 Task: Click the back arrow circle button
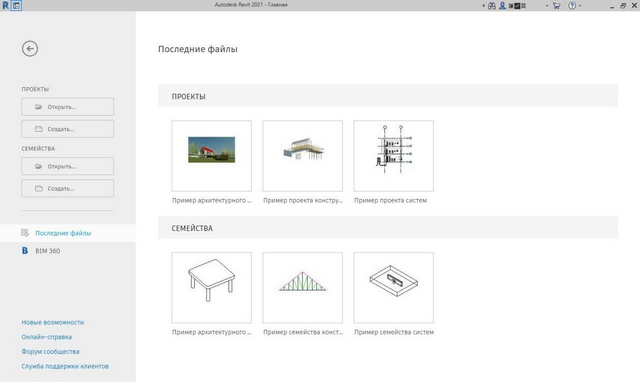point(30,49)
